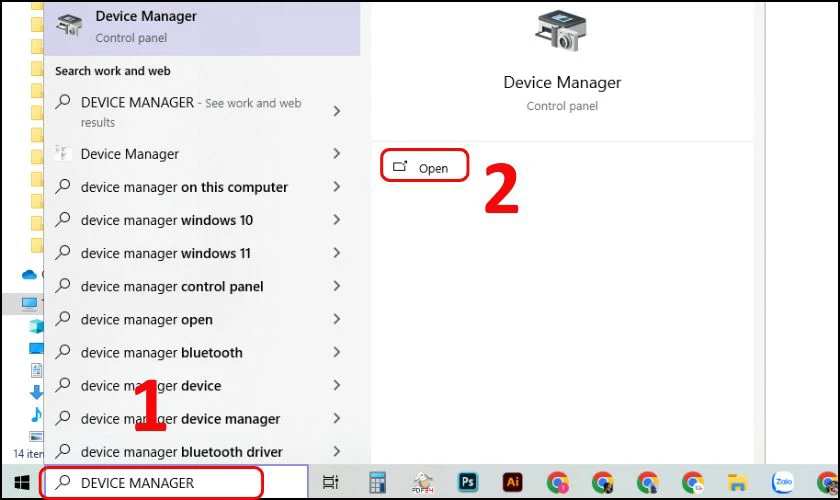The height and width of the screenshot is (500, 840).
Task: Expand arrow beside 'device manager on this computer'
Action: pyautogui.click(x=337, y=187)
